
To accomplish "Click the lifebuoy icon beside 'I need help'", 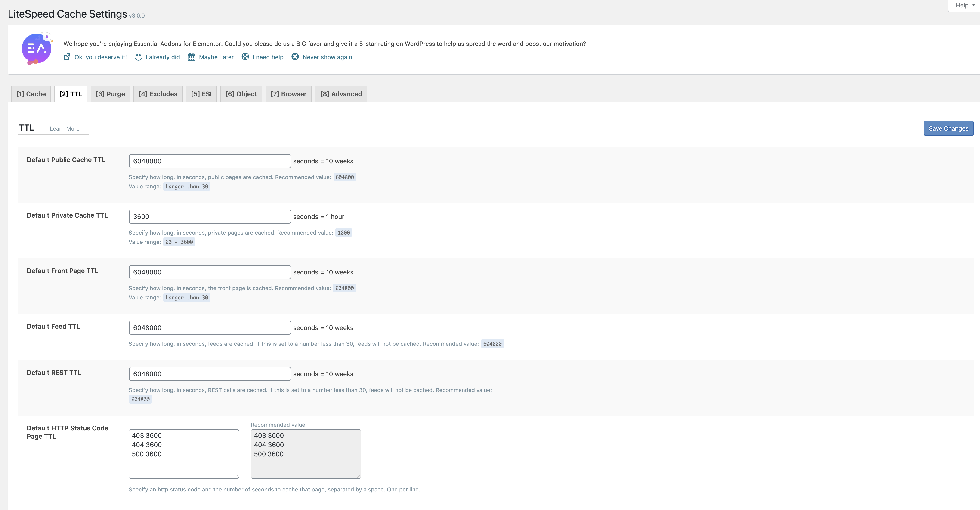I will 245,57.
